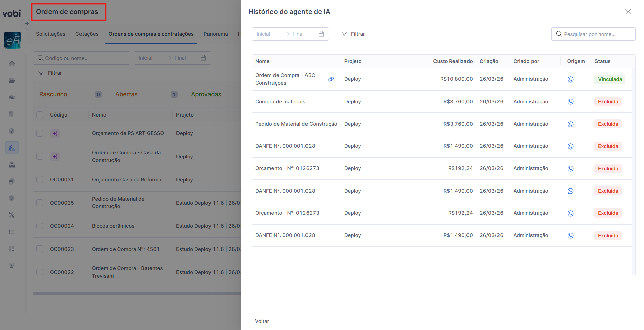The height and width of the screenshot is (330, 644).
Task: Open the building icon in the sidebar
Action: (11, 114)
